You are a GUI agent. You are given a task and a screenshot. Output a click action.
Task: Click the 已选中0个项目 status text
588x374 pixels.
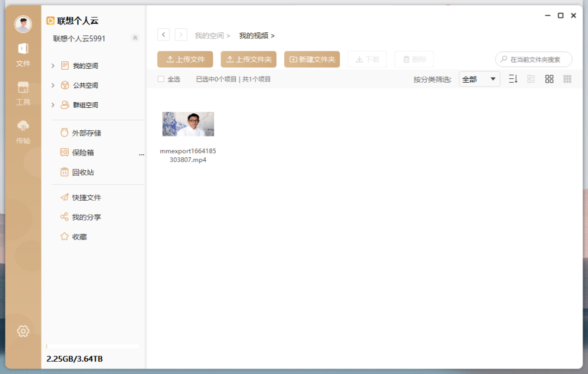tap(216, 79)
